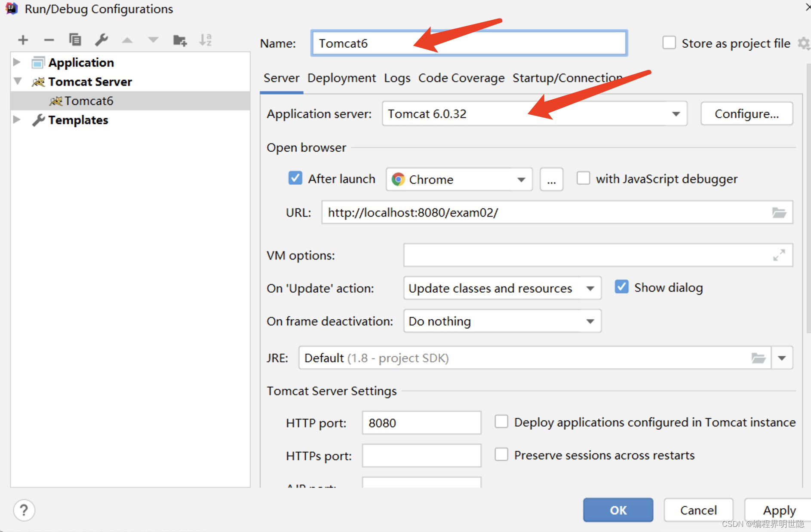Uncheck Show dialog checkbox

[x=621, y=287]
